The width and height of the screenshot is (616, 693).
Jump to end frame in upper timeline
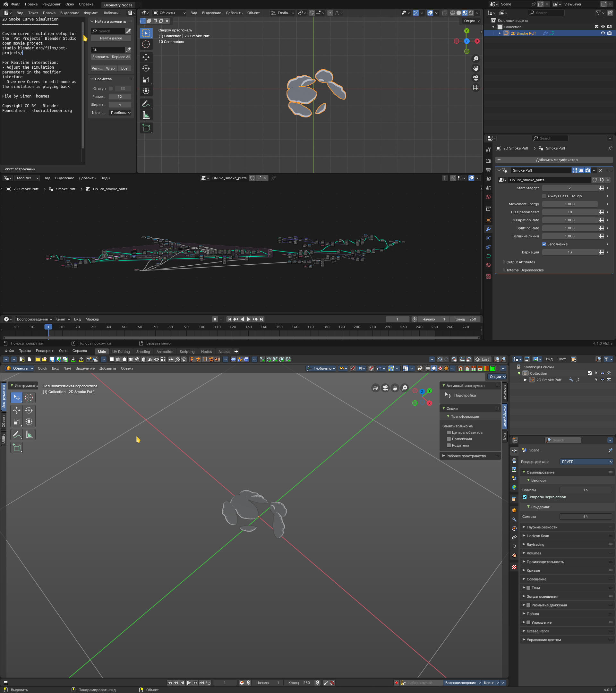coord(261,319)
